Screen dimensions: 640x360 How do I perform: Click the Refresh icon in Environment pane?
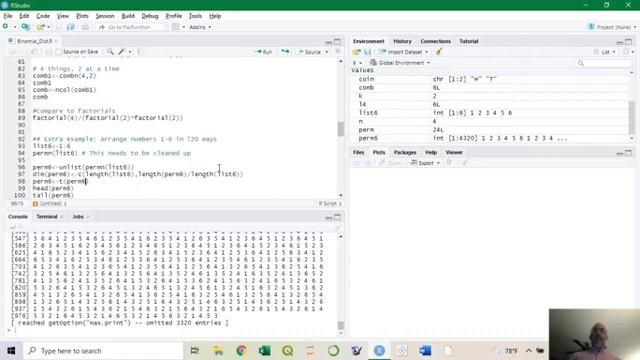click(626, 52)
